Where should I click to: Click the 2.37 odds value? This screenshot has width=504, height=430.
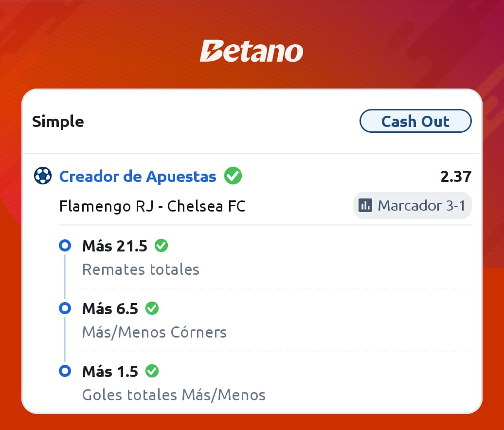[456, 177]
